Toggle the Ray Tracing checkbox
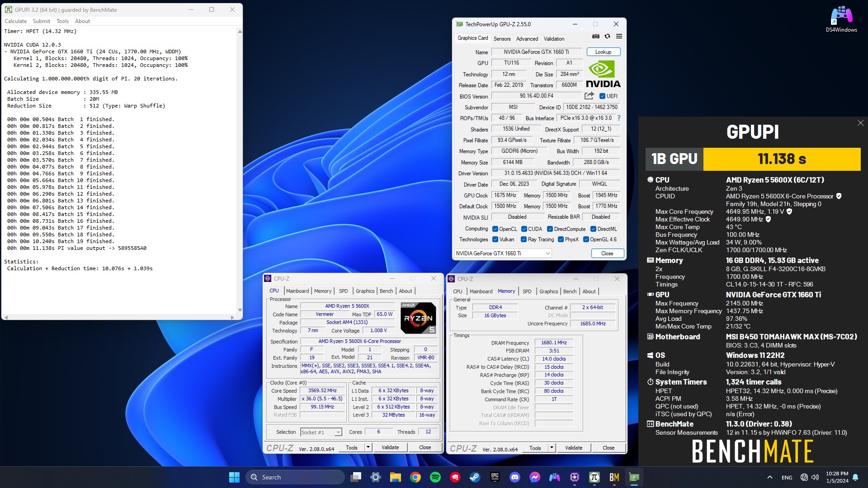 pos(524,239)
